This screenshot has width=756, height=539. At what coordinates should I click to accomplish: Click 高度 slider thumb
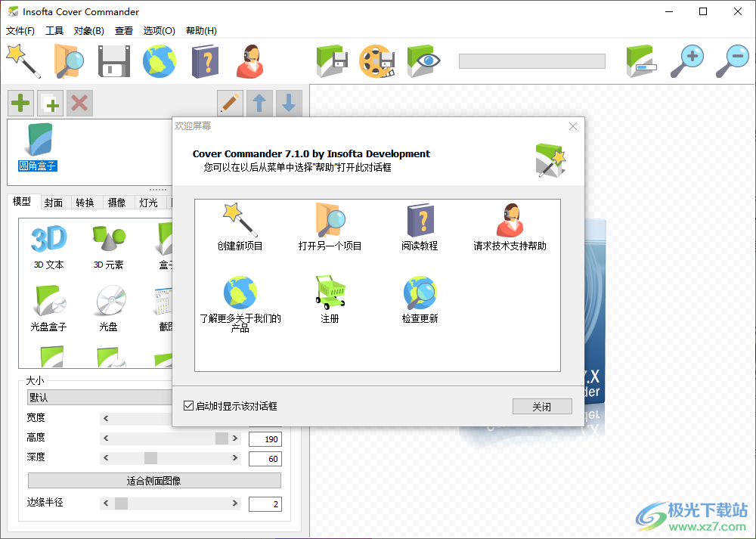pyautogui.click(x=222, y=438)
